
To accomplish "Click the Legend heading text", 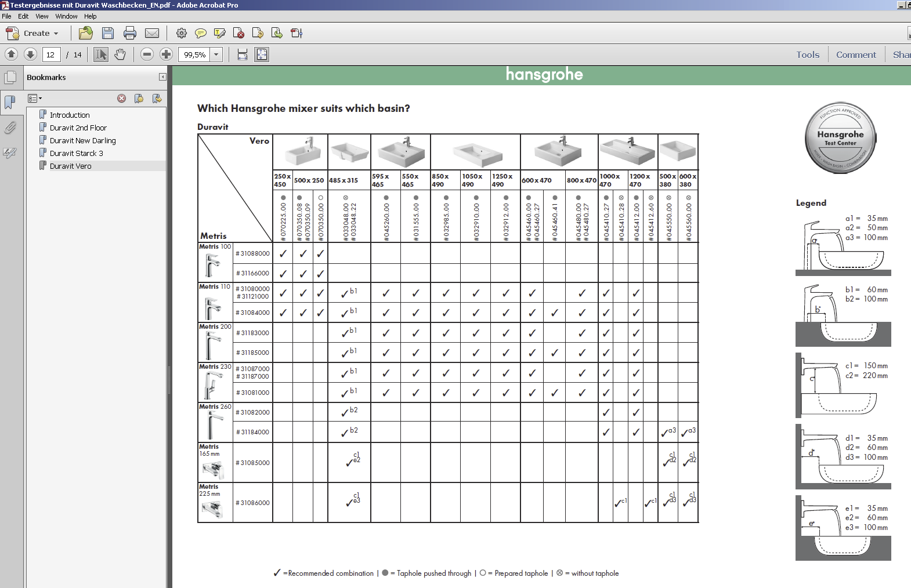I will (811, 203).
